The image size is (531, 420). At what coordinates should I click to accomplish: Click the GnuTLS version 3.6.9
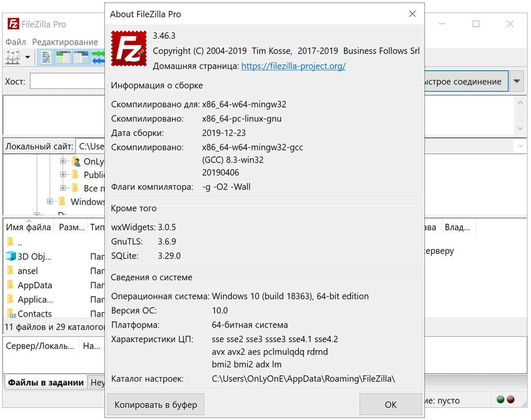pos(167,241)
